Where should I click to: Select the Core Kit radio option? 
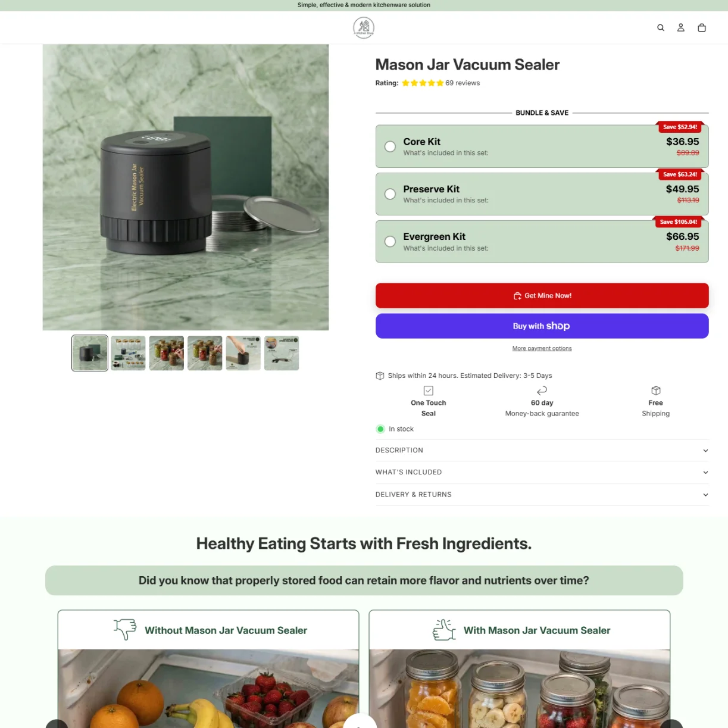pos(390,146)
